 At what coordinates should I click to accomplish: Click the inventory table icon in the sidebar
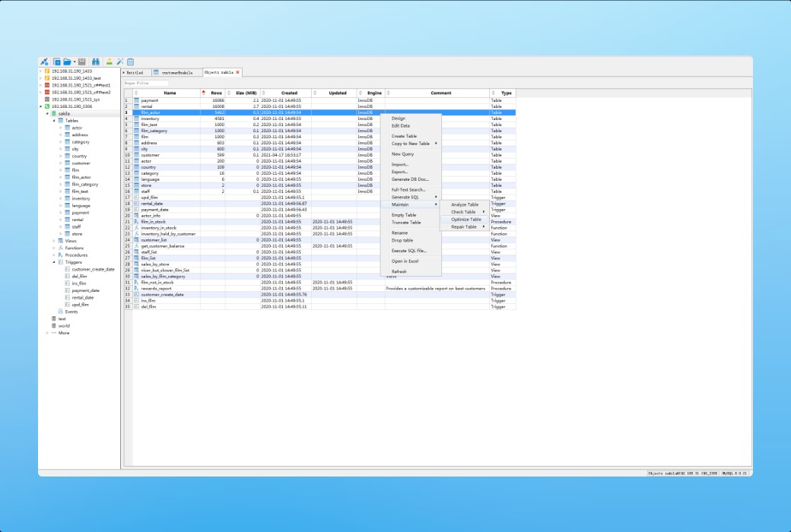(67, 198)
